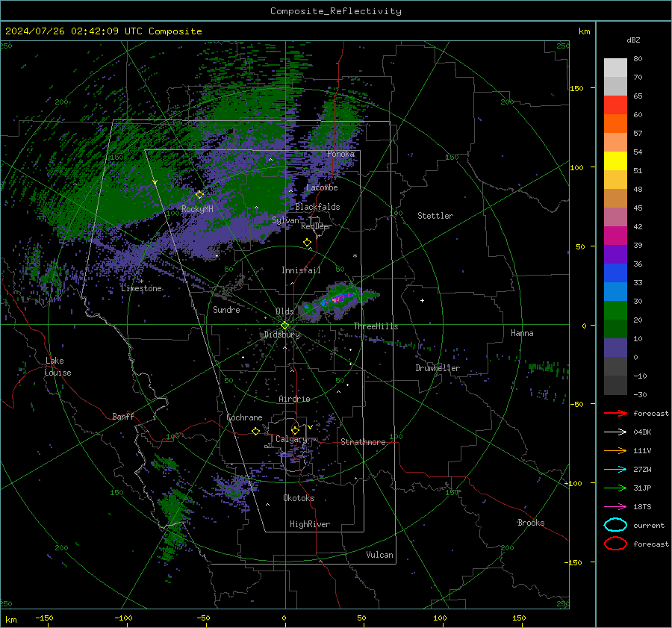672x628 pixels.
Task: Click the yellow diamond marker above RockyMH
Action: coord(199,195)
